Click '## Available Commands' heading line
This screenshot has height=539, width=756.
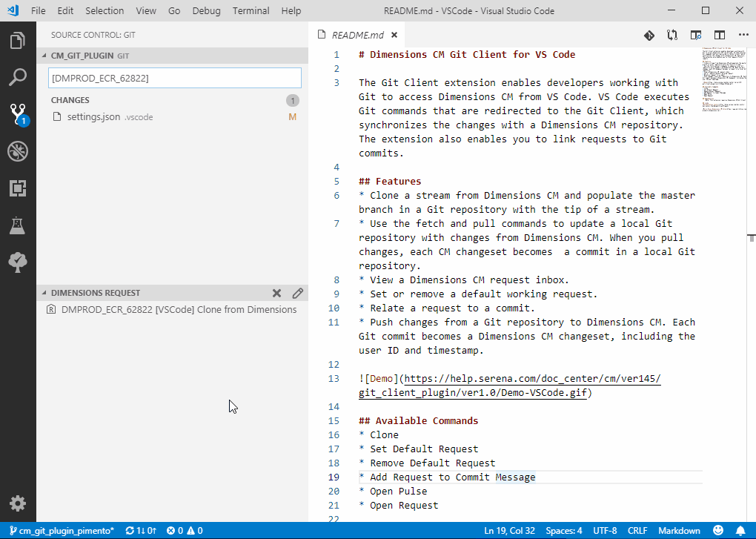click(x=418, y=421)
